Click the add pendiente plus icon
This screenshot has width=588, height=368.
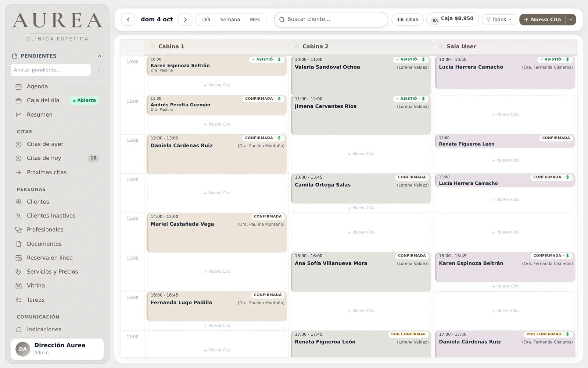[x=98, y=70]
